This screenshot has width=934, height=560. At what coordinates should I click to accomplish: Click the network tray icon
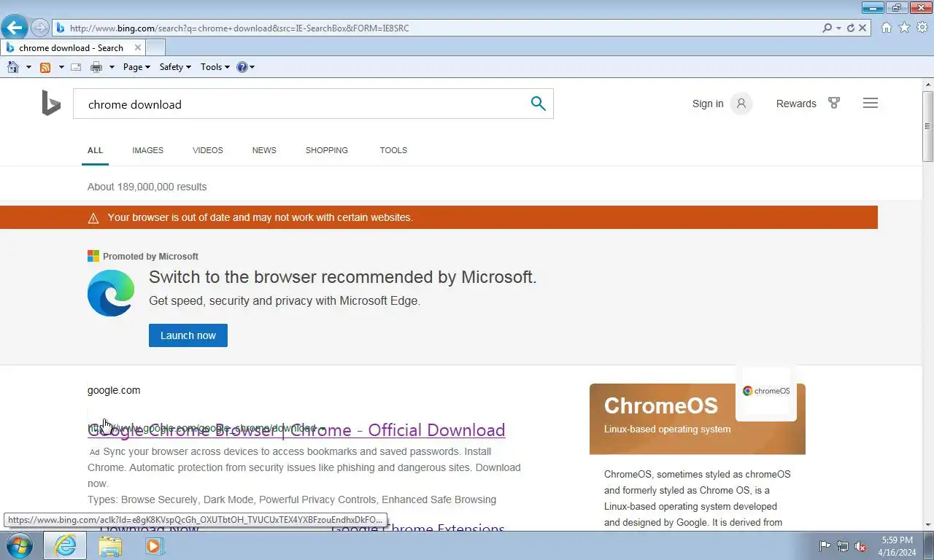tap(843, 546)
